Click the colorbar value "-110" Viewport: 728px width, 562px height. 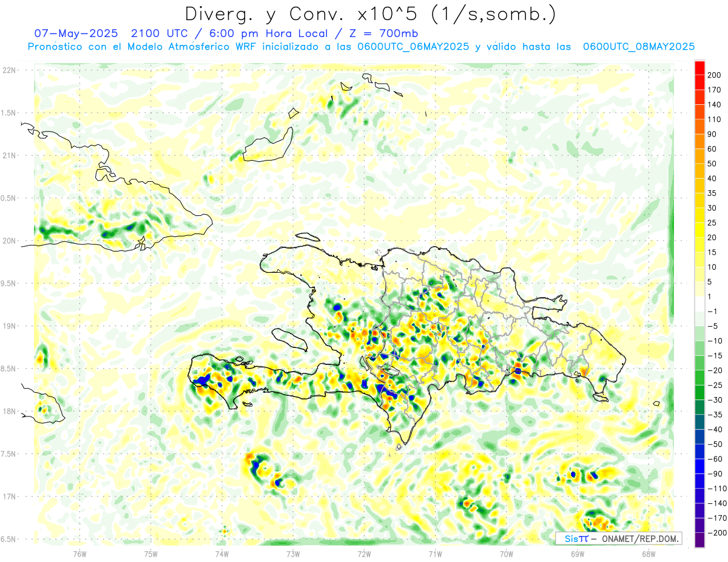click(x=717, y=489)
